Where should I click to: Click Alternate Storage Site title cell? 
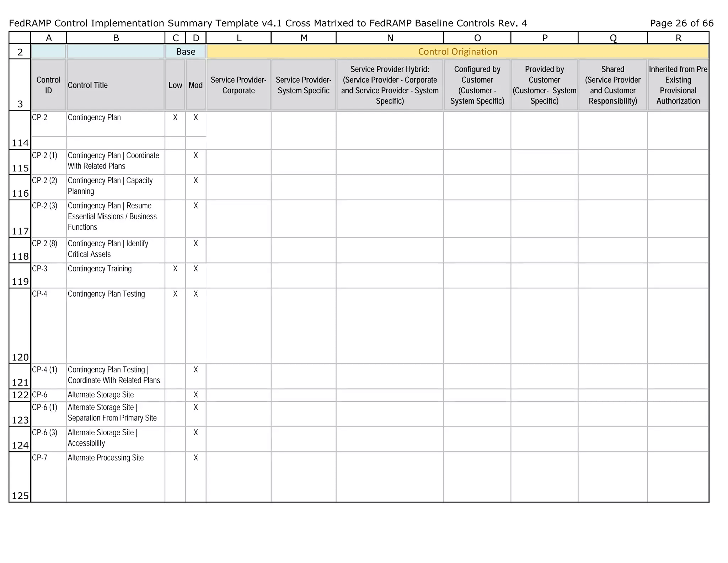pos(101,395)
